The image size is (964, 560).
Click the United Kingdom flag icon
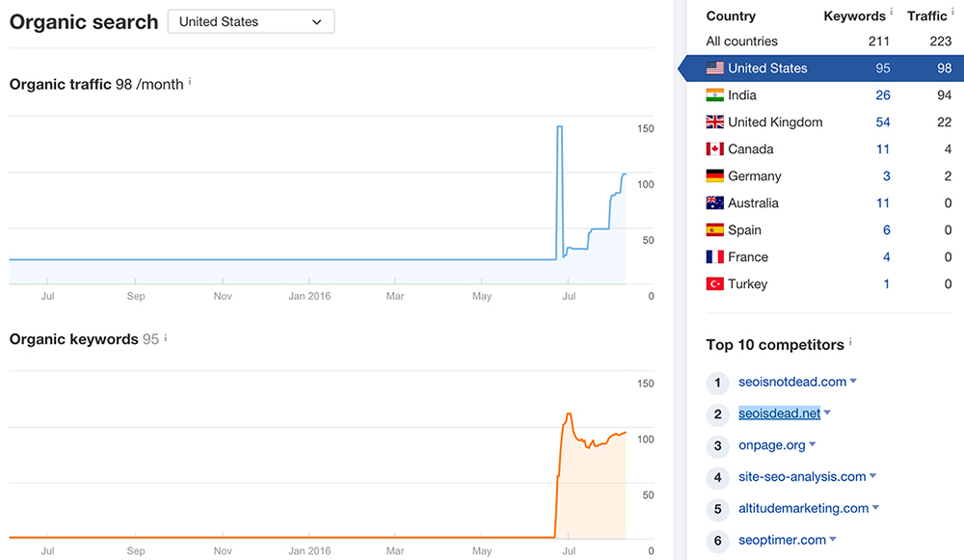pos(715,121)
